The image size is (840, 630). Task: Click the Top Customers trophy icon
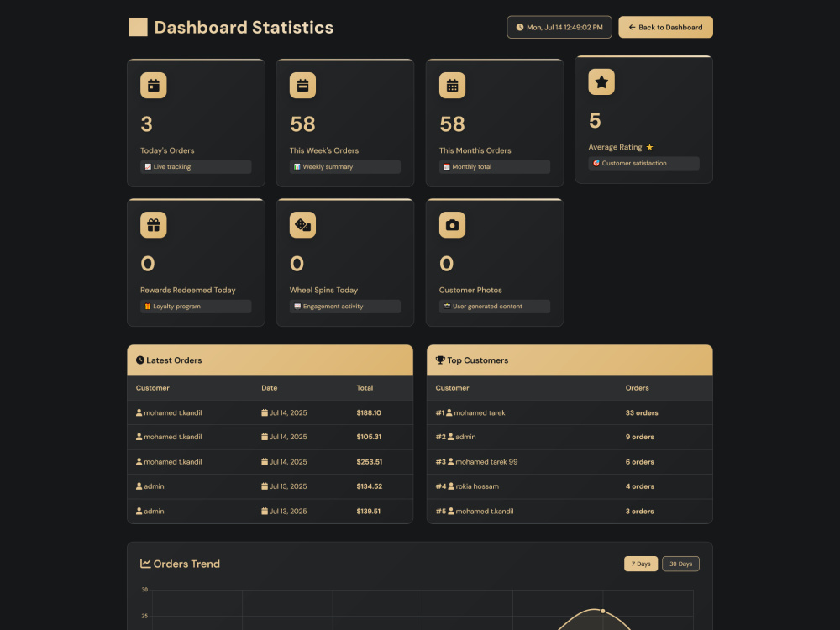point(440,360)
